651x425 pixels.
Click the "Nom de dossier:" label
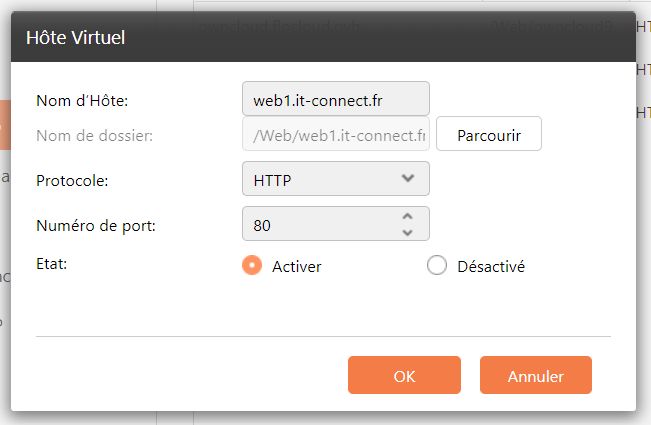pyautogui.click(x=94, y=135)
